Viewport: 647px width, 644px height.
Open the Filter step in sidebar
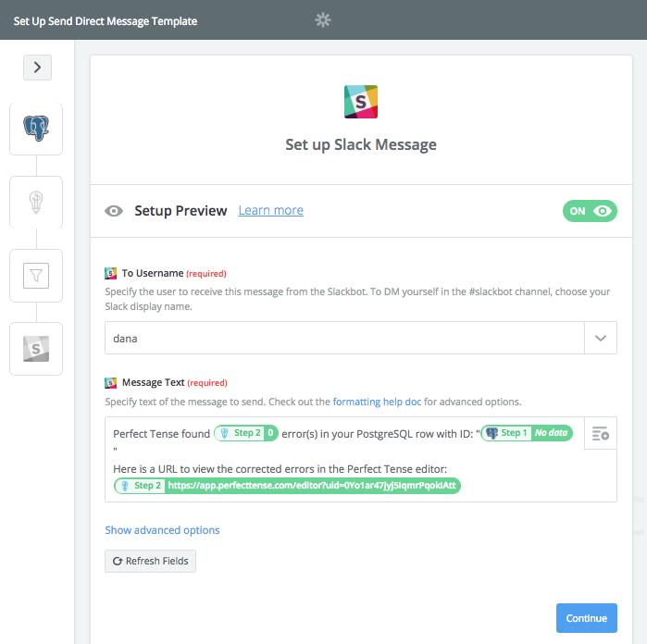(x=36, y=276)
